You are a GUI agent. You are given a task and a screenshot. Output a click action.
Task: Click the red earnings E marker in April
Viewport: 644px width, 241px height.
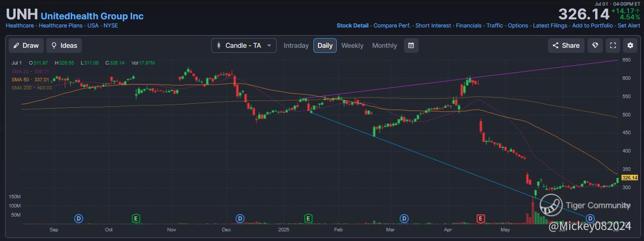pyautogui.click(x=480, y=218)
